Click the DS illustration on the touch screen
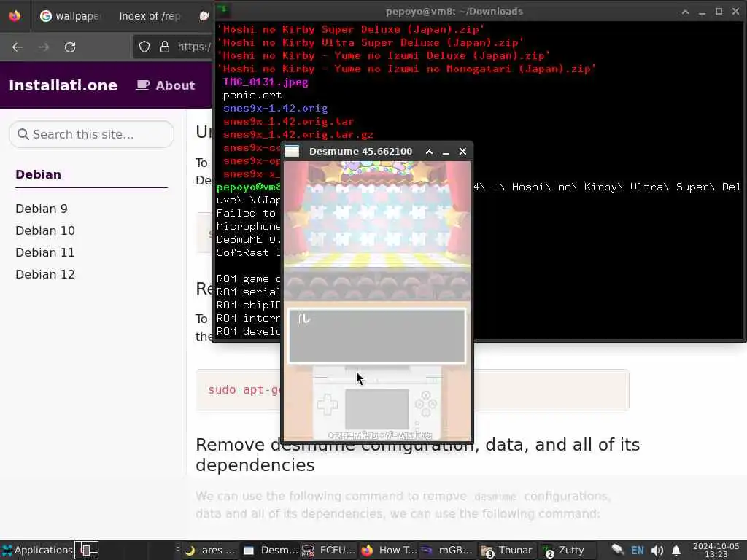Screen dimensions: 747x560 (377, 402)
